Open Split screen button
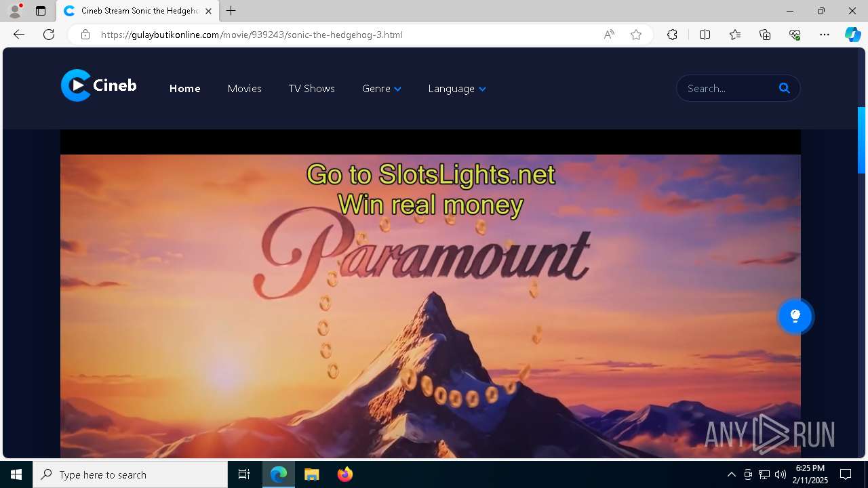This screenshot has height=488, width=868. click(x=705, y=35)
